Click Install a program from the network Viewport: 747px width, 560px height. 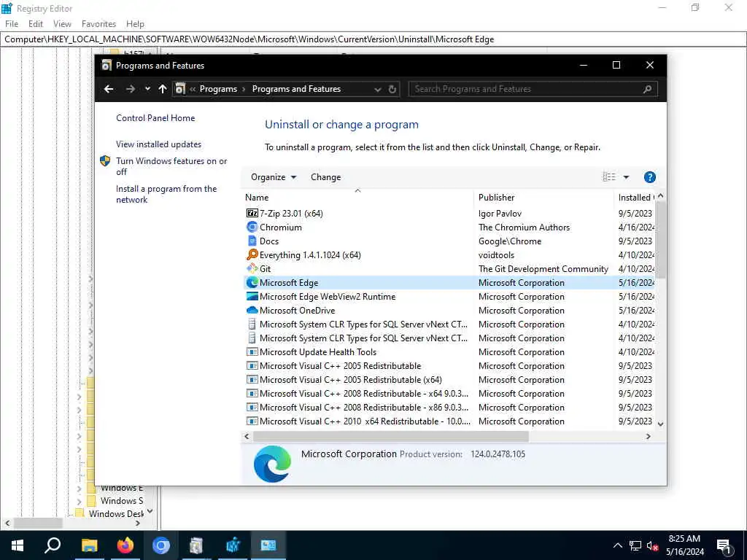(166, 194)
